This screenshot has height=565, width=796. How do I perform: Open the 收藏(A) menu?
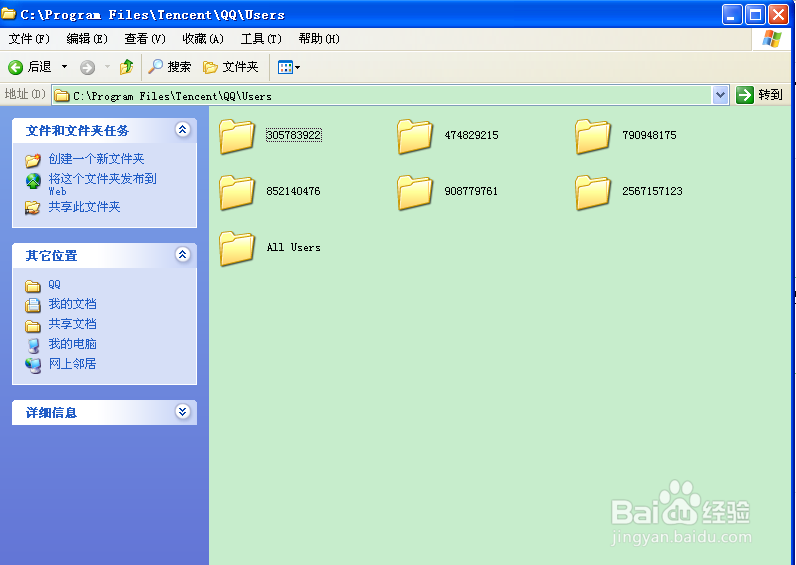[203, 39]
